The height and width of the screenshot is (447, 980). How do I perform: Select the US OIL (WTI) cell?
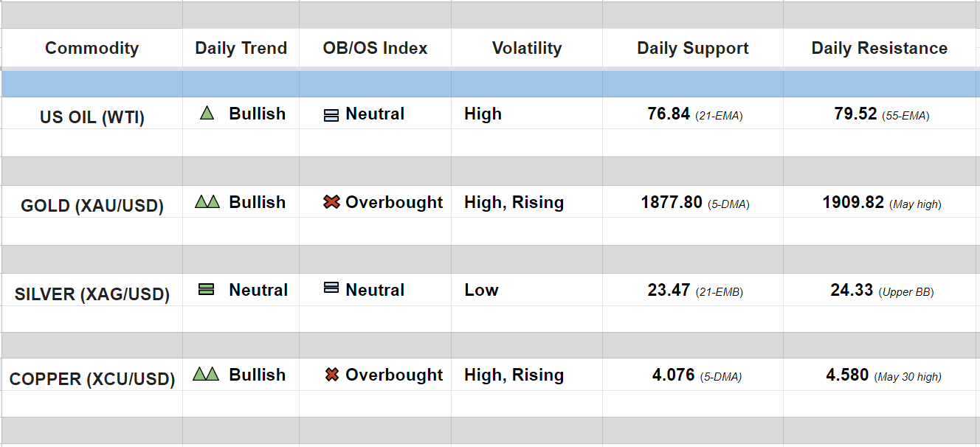92,117
